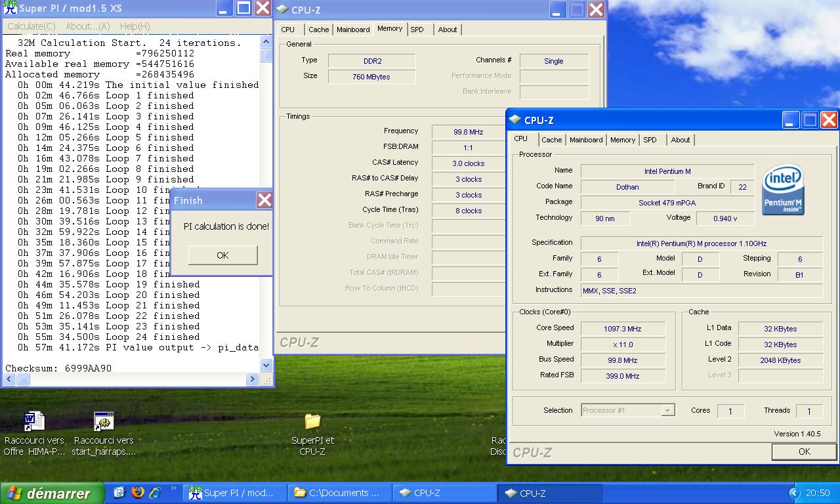
Task: Open About tab in back CPU-Z window
Action: click(448, 30)
